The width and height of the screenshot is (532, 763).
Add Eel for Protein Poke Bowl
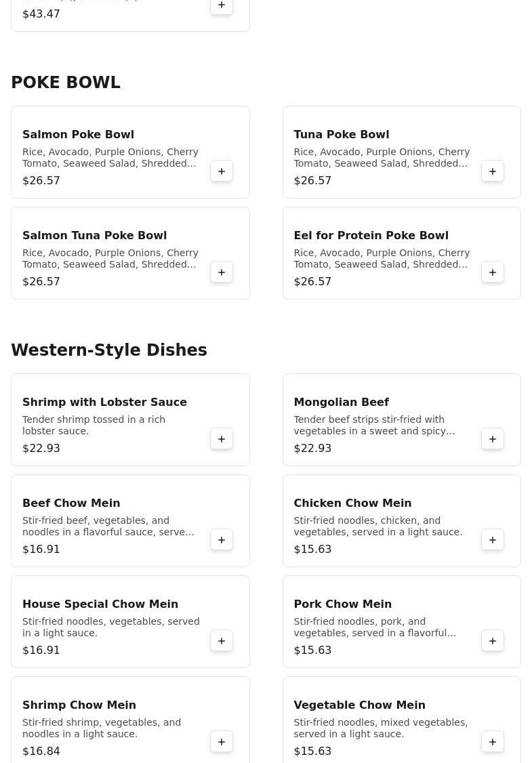click(x=493, y=272)
